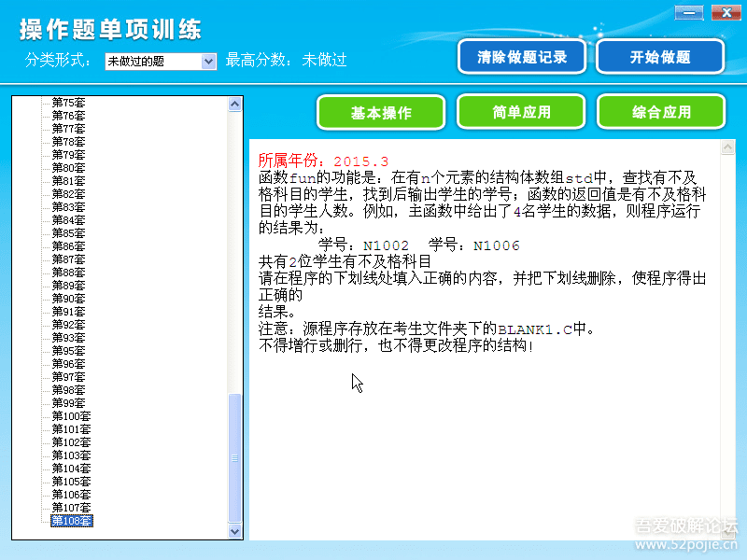Viewport: 747px width, 560px height.
Task: Open the 分类形式 dropdown
Action: pyautogui.click(x=157, y=60)
